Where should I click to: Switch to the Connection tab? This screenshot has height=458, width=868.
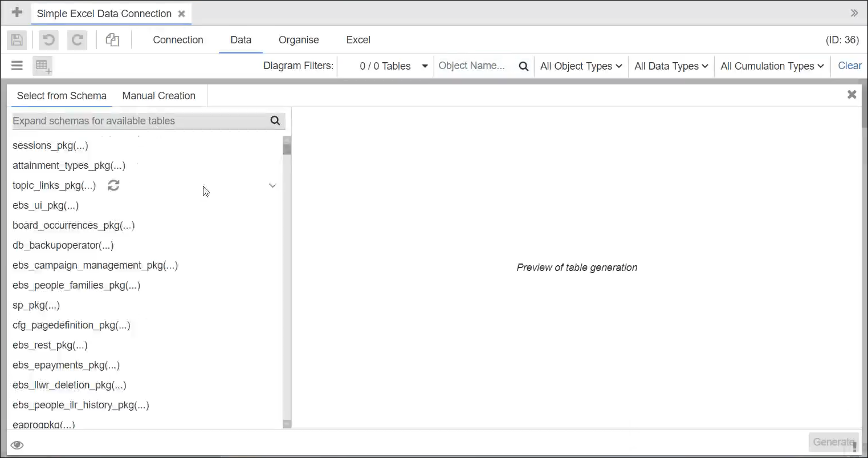point(178,40)
